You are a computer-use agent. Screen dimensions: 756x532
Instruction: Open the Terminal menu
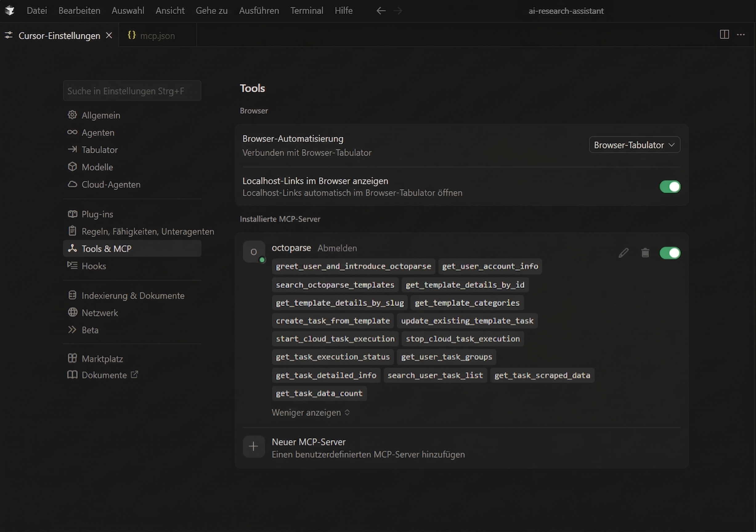(x=307, y=10)
